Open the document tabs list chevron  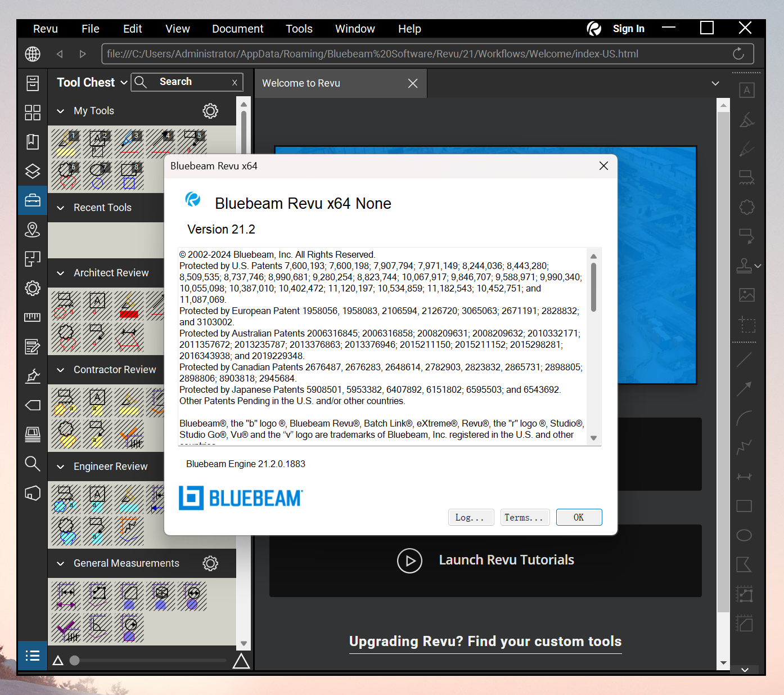coord(715,83)
